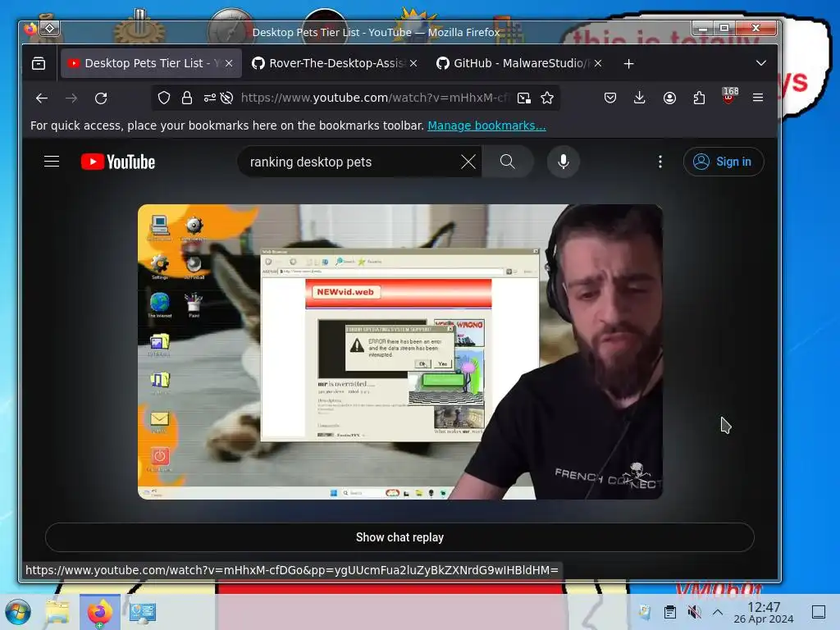Screen dimensions: 840x630
Task: Close the Desktop Pets Tier List tab
Action: pyautogui.click(x=229, y=63)
